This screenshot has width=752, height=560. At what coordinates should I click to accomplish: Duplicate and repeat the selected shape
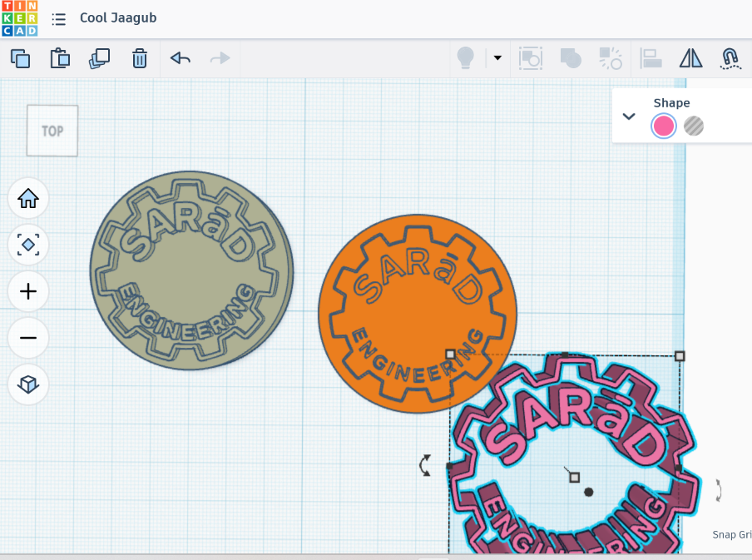[x=100, y=58]
